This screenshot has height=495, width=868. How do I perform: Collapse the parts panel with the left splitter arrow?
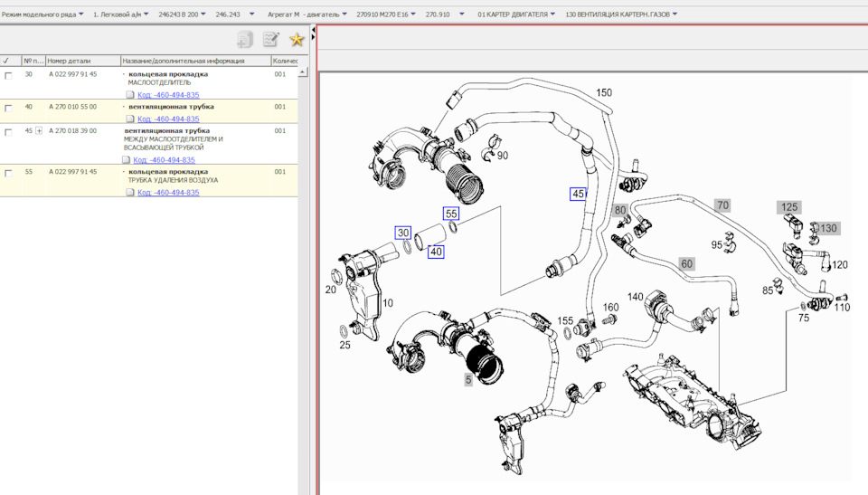(x=313, y=32)
